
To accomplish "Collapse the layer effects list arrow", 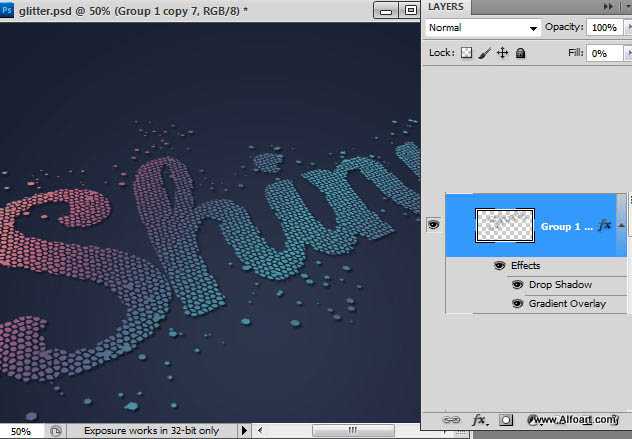I will pos(621,226).
